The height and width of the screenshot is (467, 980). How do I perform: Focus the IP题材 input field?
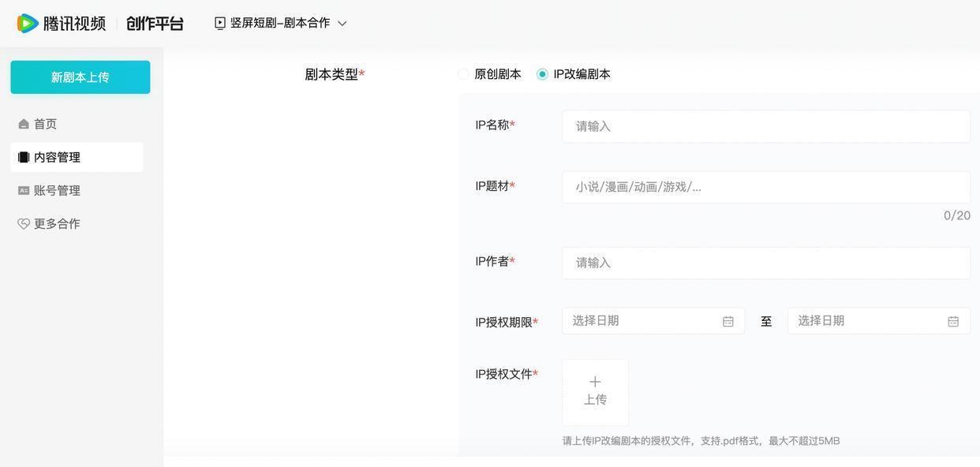pos(765,187)
